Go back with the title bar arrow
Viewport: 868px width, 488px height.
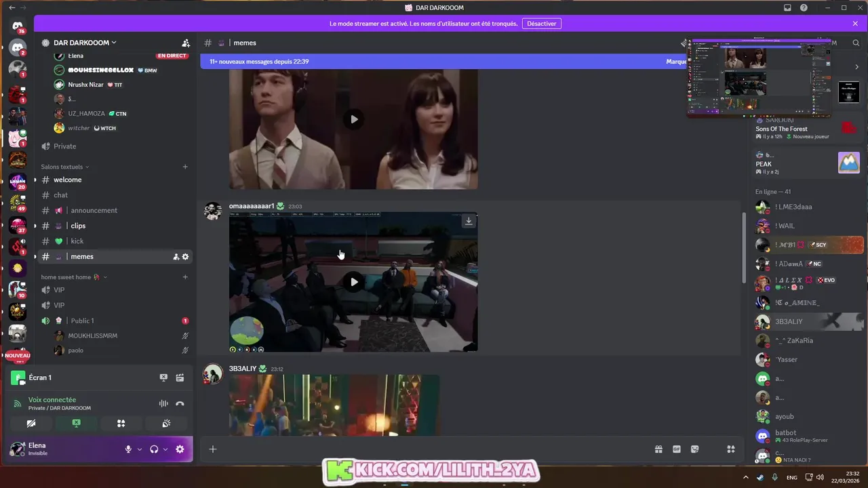click(x=12, y=7)
